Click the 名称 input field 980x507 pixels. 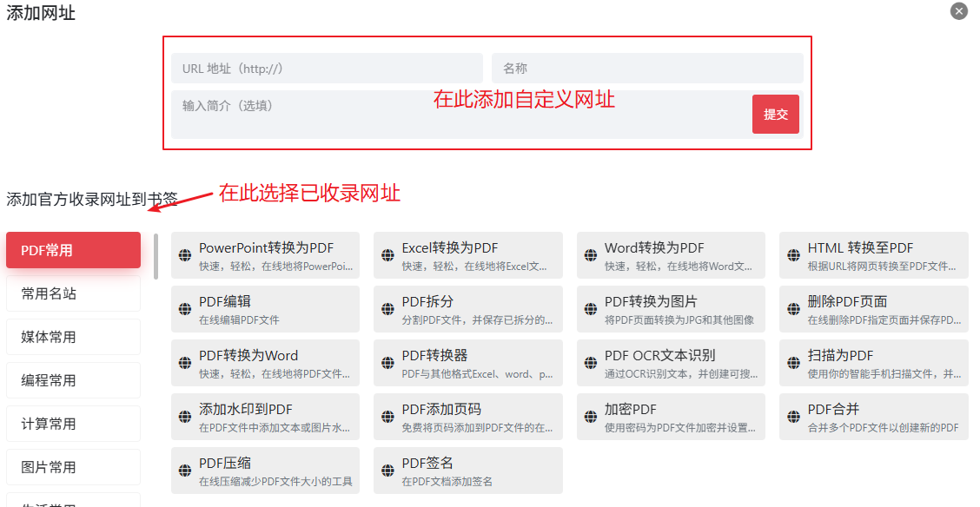[x=647, y=68]
